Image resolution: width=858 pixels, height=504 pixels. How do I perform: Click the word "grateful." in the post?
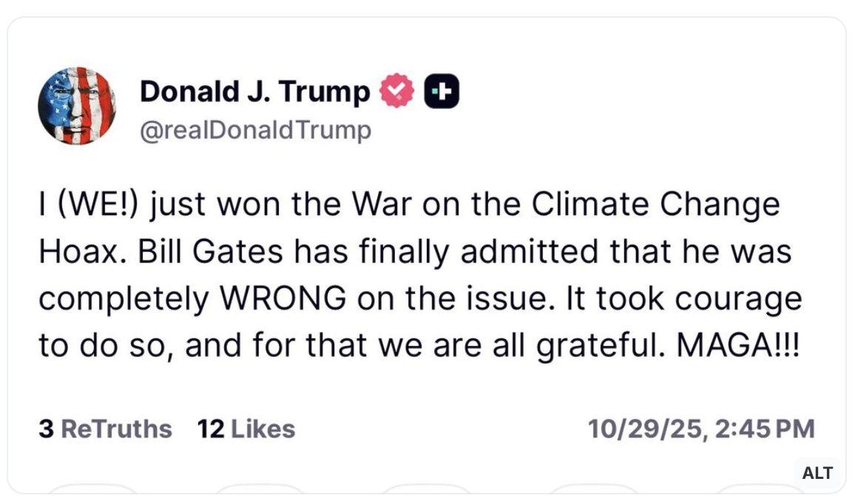pyautogui.click(x=604, y=345)
